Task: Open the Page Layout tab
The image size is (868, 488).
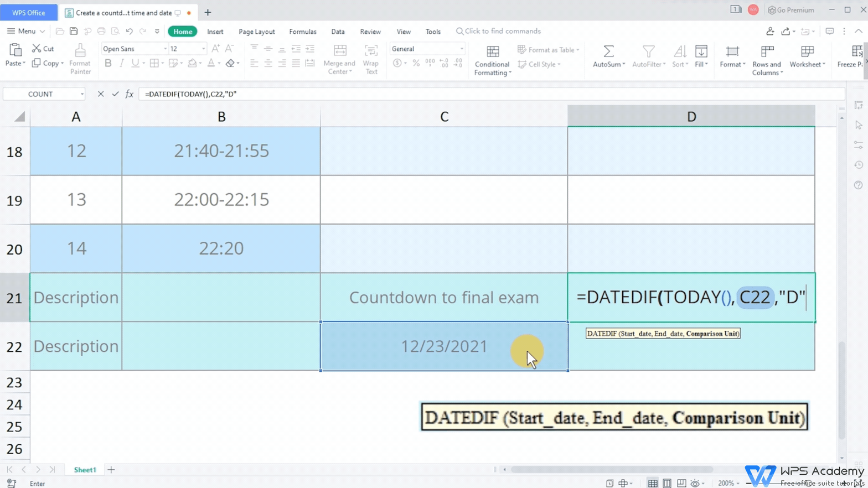Action: pos(256,32)
